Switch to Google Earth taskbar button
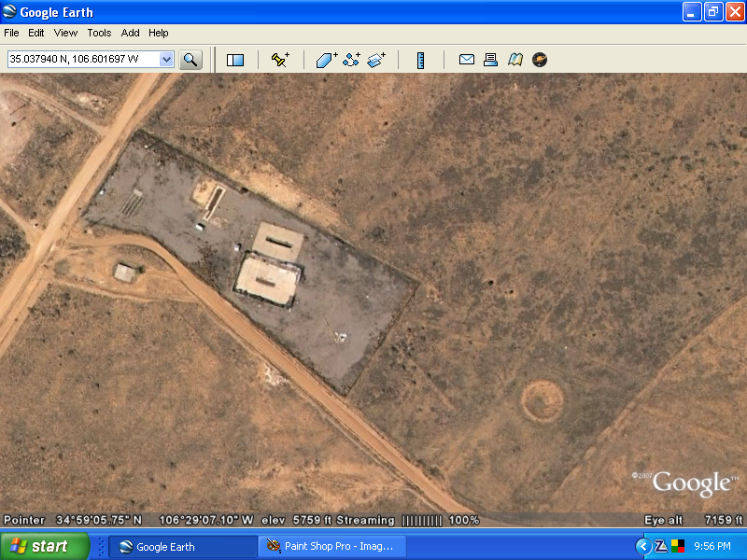The image size is (747, 560). (x=183, y=547)
